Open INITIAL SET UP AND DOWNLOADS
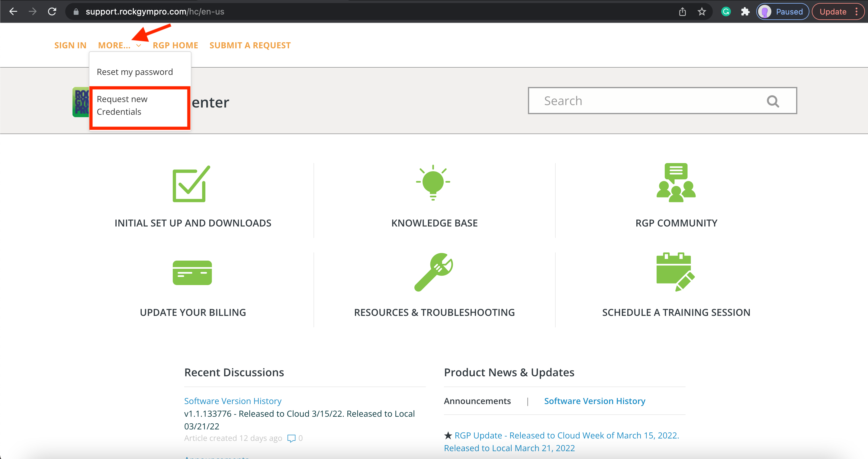The height and width of the screenshot is (459, 868). (193, 223)
